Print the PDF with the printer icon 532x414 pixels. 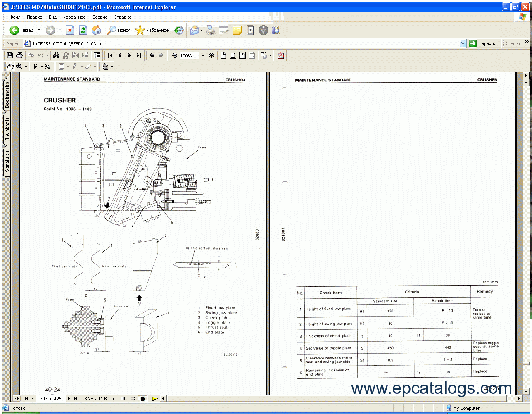19,55
